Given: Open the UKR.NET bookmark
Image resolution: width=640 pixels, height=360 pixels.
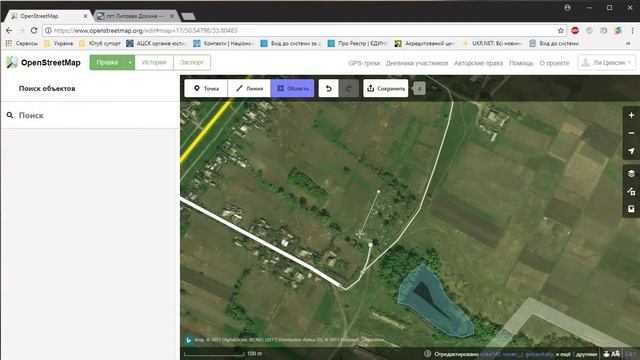Looking at the screenshot, I should click(492, 43).
